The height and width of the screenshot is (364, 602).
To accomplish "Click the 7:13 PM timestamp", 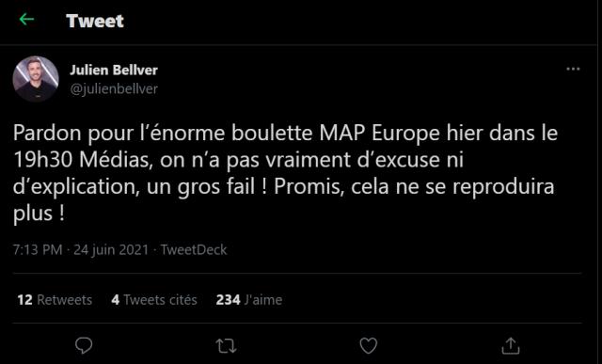I will click(x=38, y=250).
